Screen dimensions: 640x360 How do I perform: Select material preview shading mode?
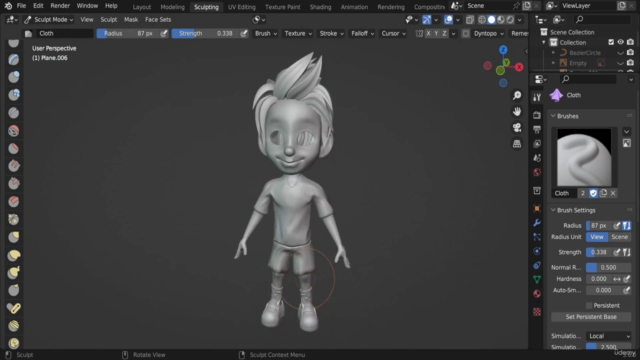501,20
